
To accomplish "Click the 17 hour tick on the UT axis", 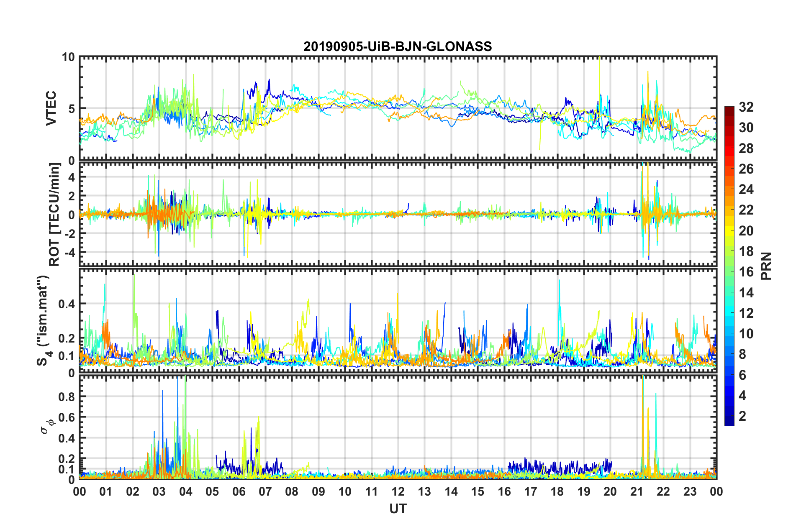I will pyautogui.click(x=531, y=491).
